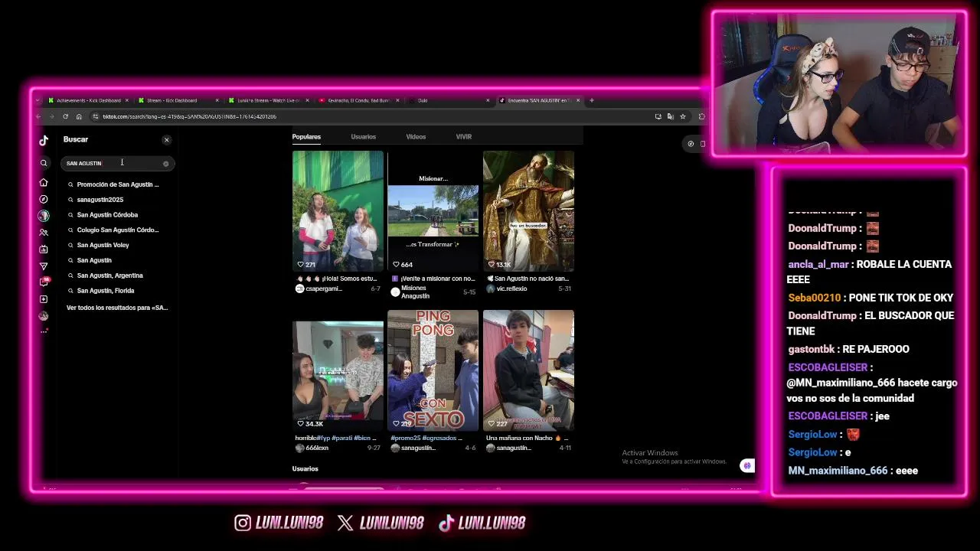Open the video thumbnail with 271 likes

click(338, 211)
